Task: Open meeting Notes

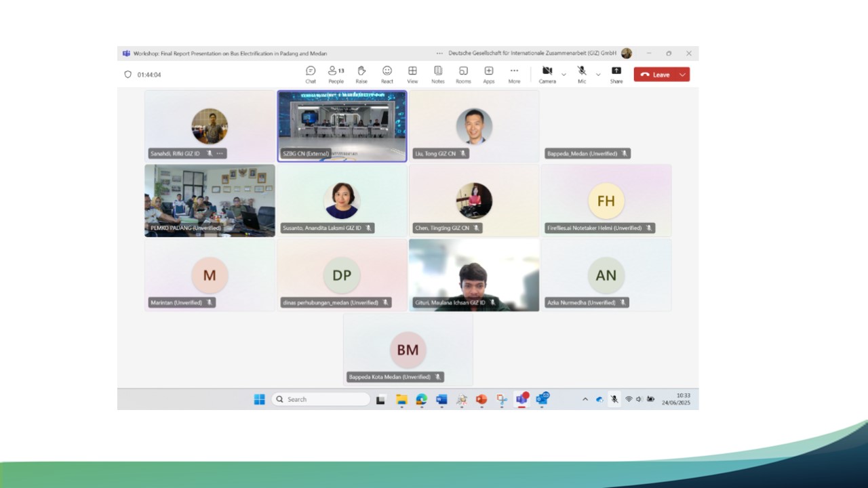Action: click(438, 75)
